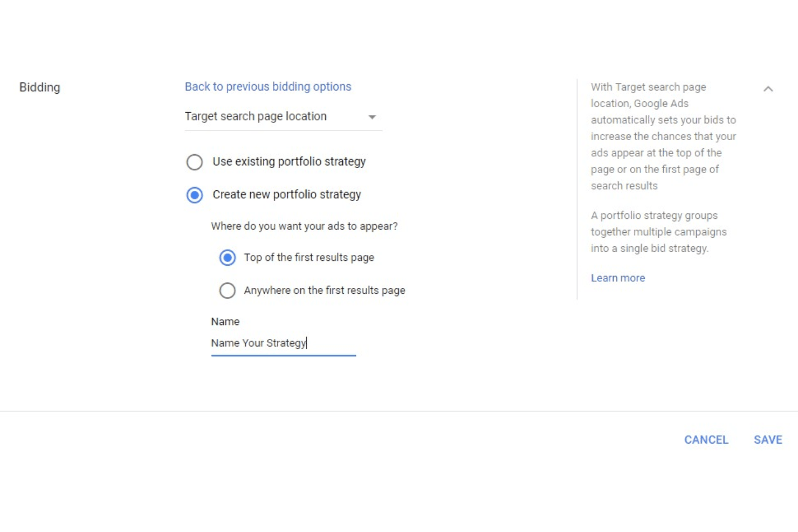Open the Target search page location dropdown
The width and height of the screenshot is (798, 532).
283,116
